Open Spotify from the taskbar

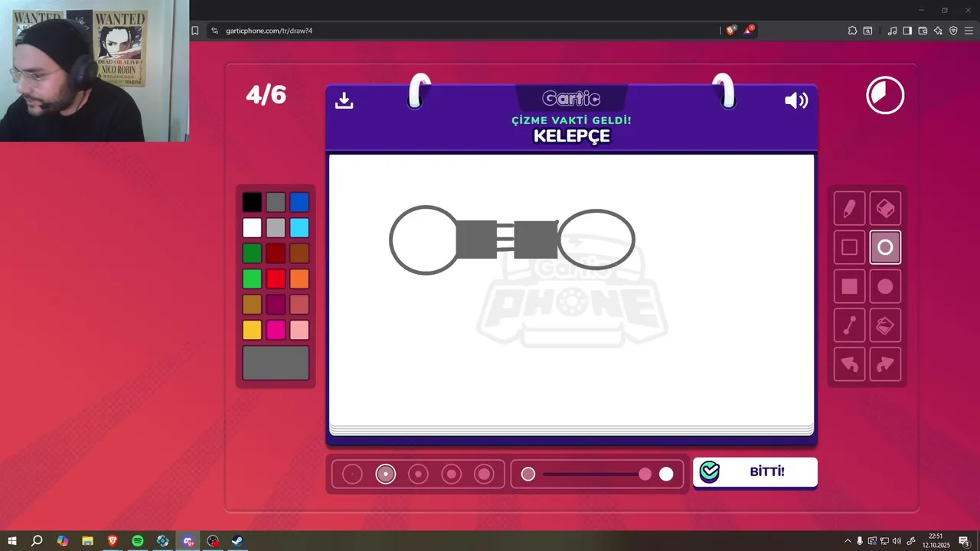(x=138, y=540)
